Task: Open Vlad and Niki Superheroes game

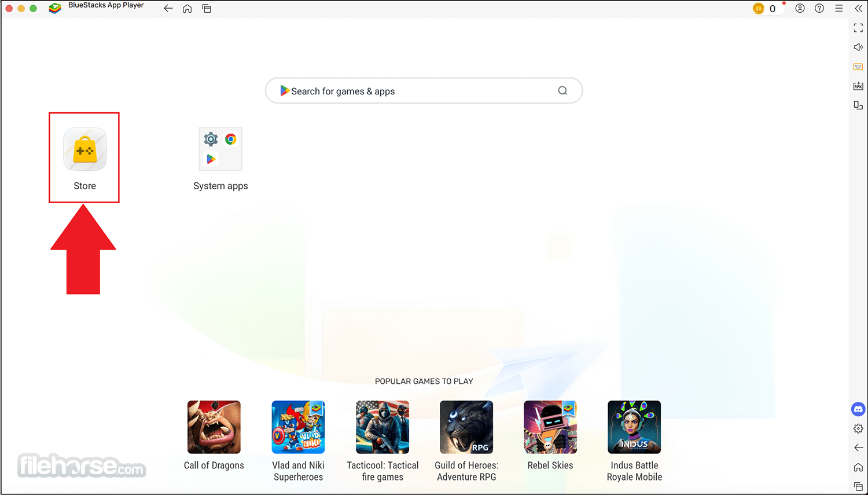Action: click(298, 427)
